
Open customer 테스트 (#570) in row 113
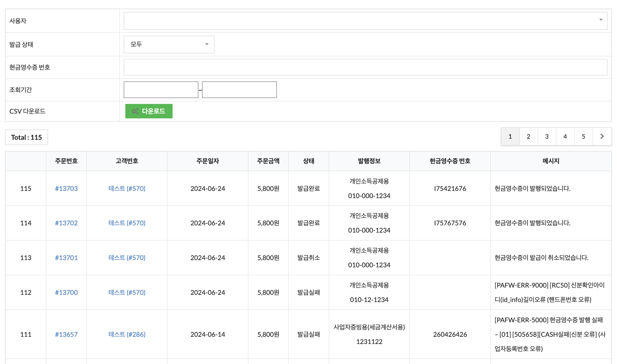127,258
